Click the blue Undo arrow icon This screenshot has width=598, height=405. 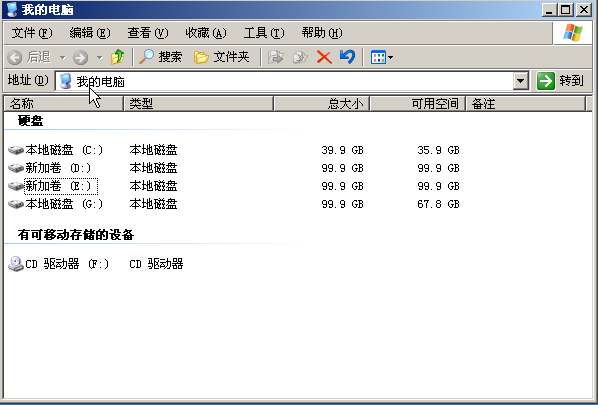pos(347,57)
